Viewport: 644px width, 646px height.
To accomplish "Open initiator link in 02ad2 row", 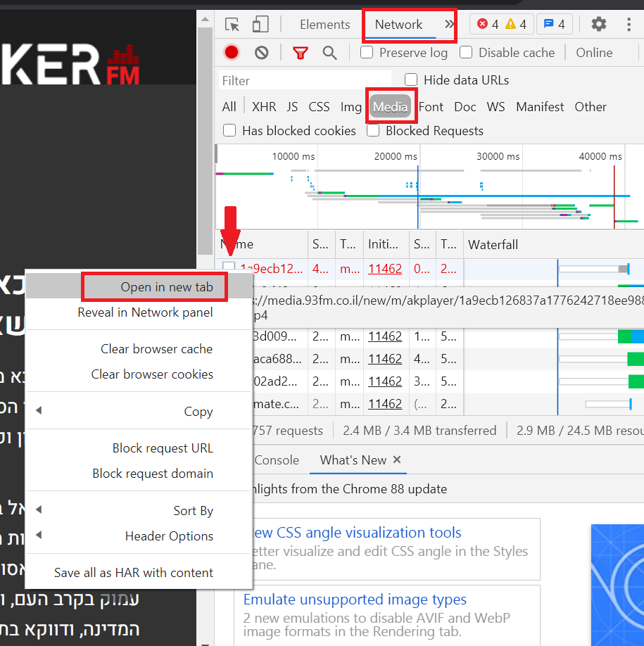I will click(385, 381).
